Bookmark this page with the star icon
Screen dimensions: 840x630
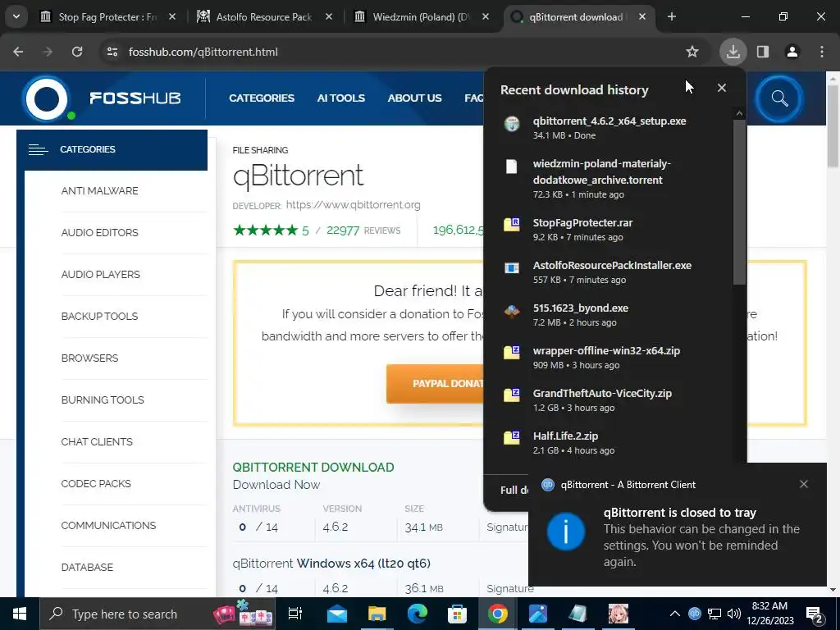point(692,52)
